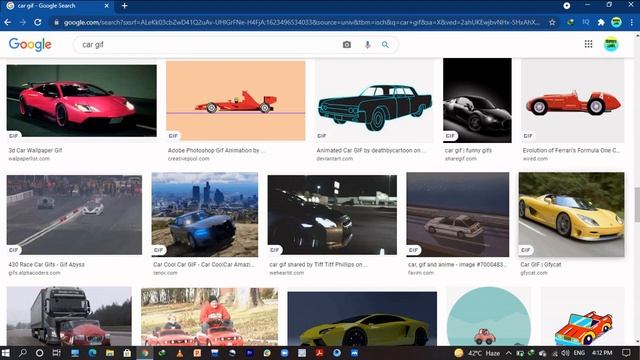Open the men on toy cars thumbnail
Viewport: 640px width, 360px height.
pos(209,317)
